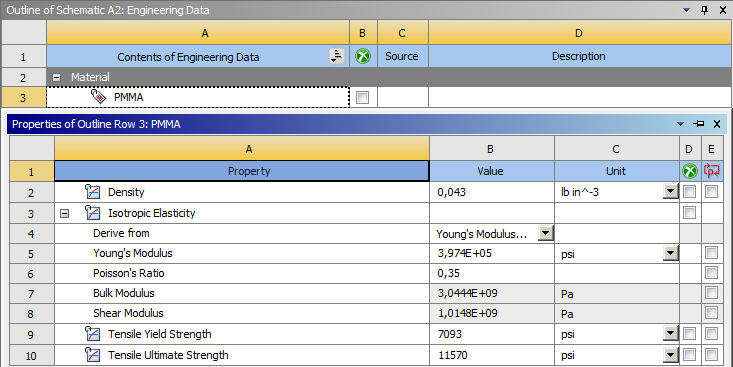This screenshot has height=367, width=733.
Task: Select row header 9 in Properties table
Action: [x=31, y=335]
